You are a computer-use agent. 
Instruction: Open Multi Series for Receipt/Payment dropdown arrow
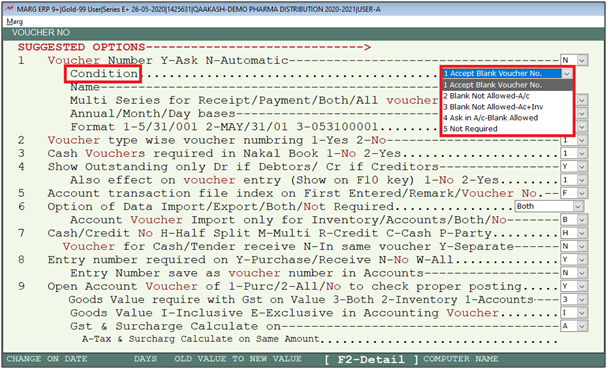(x=582, y=100)
